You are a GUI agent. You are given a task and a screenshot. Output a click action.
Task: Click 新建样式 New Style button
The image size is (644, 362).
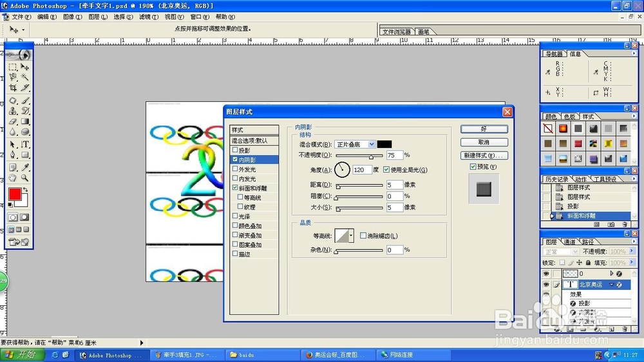(484, 155)
